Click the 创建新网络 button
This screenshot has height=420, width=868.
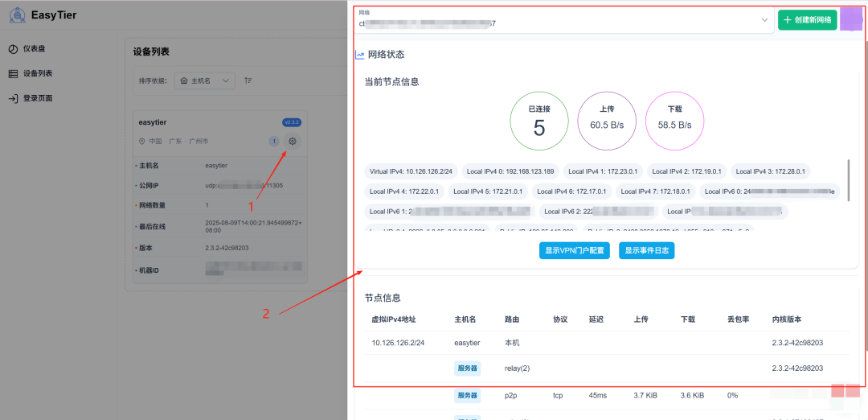point(807,20)
